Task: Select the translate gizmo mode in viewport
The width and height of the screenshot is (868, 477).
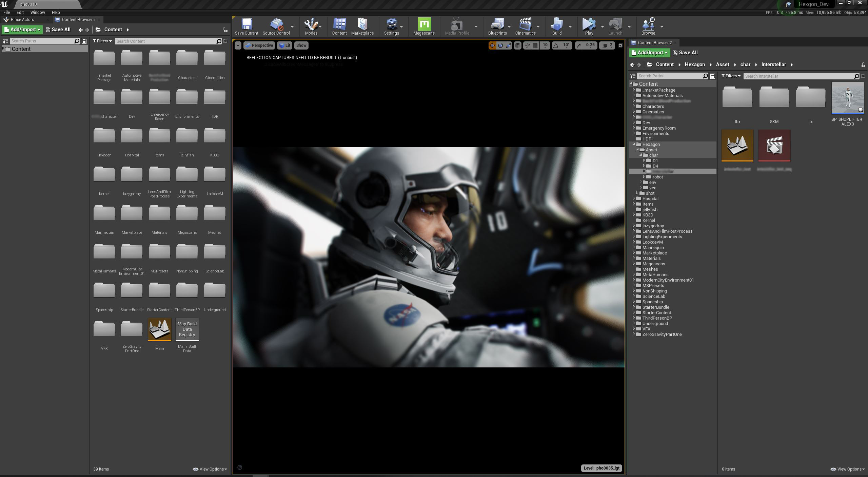Action: (x=492, y=45)
